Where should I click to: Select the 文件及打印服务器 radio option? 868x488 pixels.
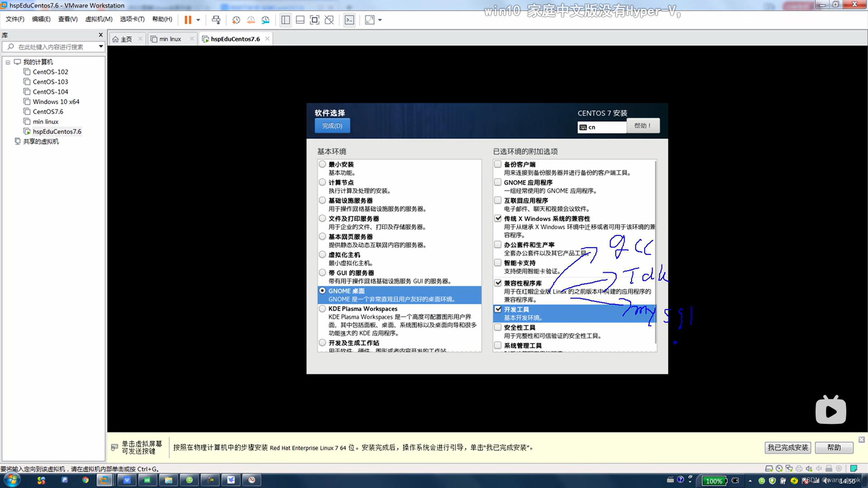pos(322,219)
